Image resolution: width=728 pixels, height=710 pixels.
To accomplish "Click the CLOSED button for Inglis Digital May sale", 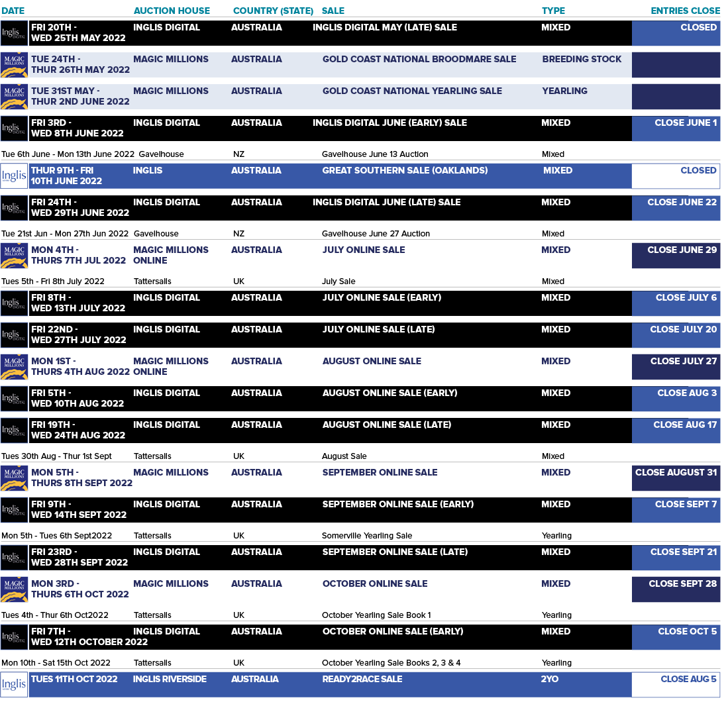I will 676,33.
